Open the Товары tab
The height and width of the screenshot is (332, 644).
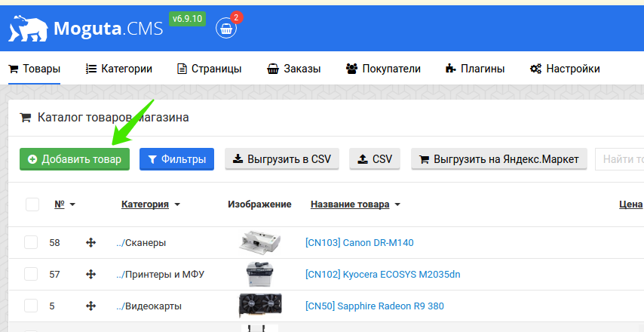(x=35, y=69)
